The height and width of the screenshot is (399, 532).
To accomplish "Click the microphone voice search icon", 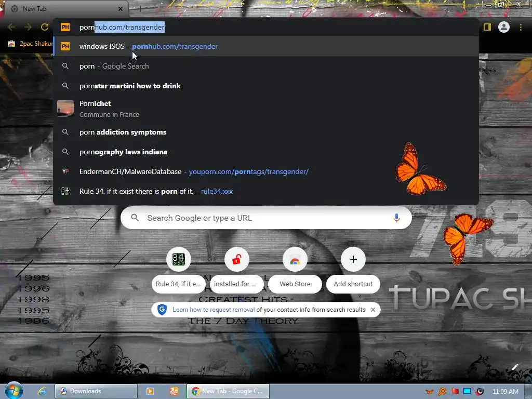I will point(396,218).
